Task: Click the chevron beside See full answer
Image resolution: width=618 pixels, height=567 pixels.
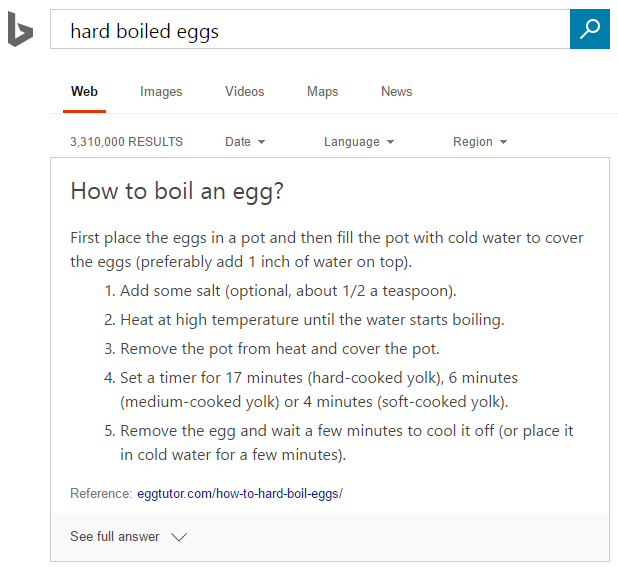Action: point(179,537)
